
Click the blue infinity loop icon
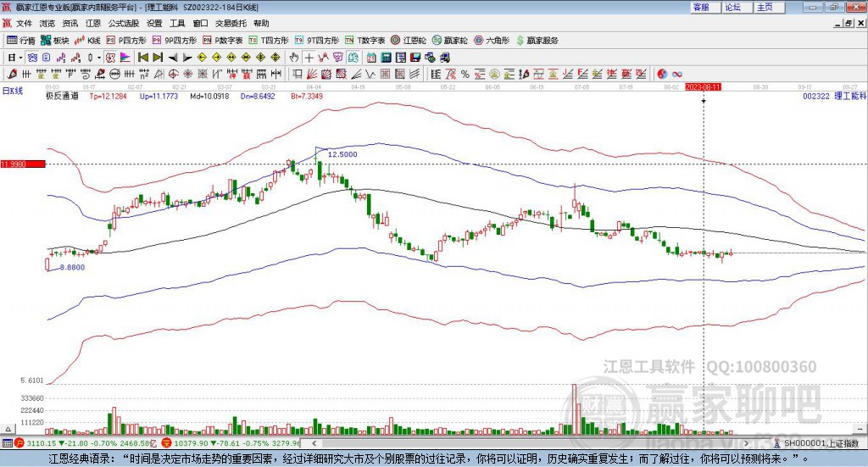click(677, 74)
